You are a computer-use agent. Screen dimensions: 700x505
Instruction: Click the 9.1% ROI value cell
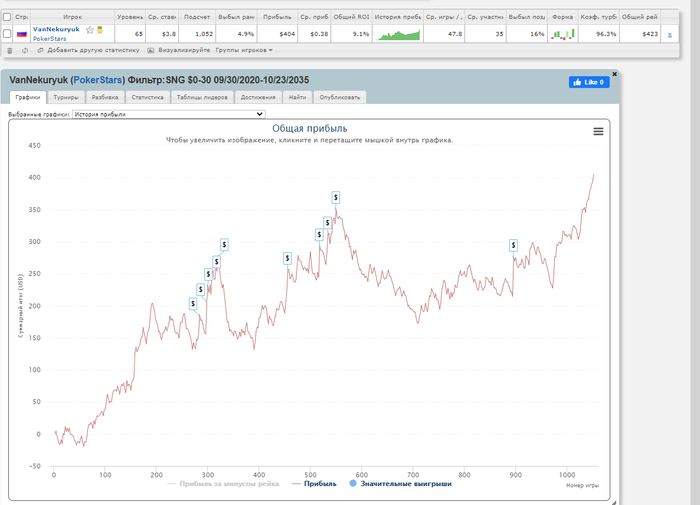[351, 34]
